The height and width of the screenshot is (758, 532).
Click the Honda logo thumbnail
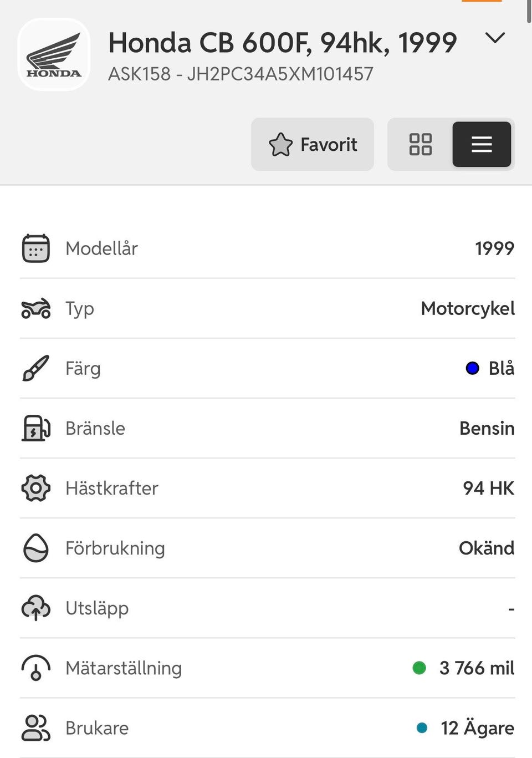coord(54,54)
